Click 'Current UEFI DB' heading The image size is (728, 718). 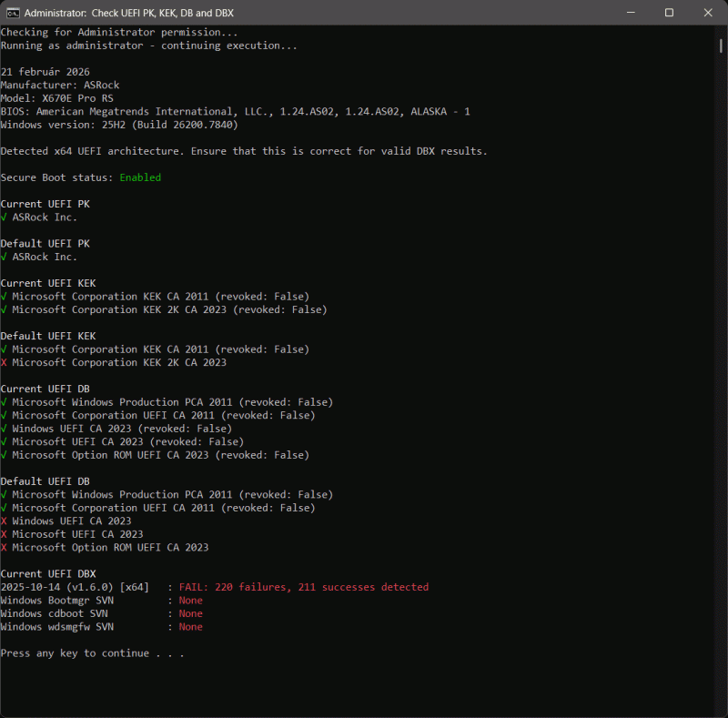pos(45,389)
